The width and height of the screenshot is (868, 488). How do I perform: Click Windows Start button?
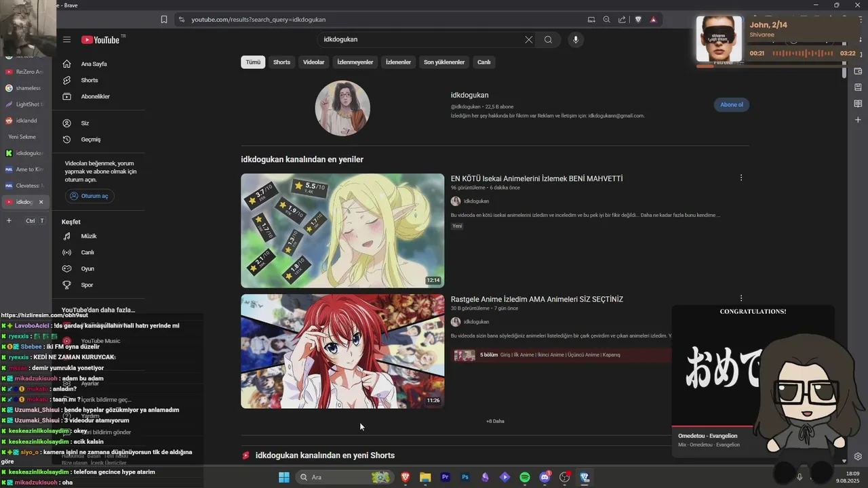click(x=284, y=477)
